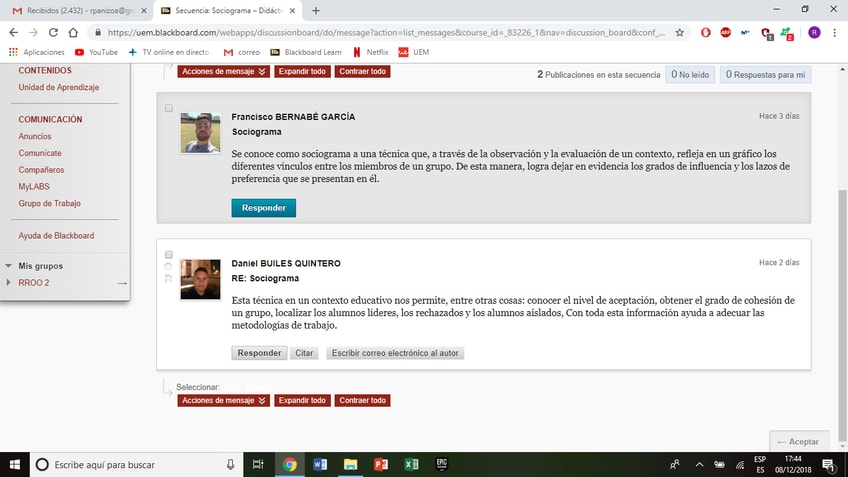The width and height of the screenshot is (848, 477).
Task: Switch to Chrome in the taskbar
Action: (x=289, y=465)
